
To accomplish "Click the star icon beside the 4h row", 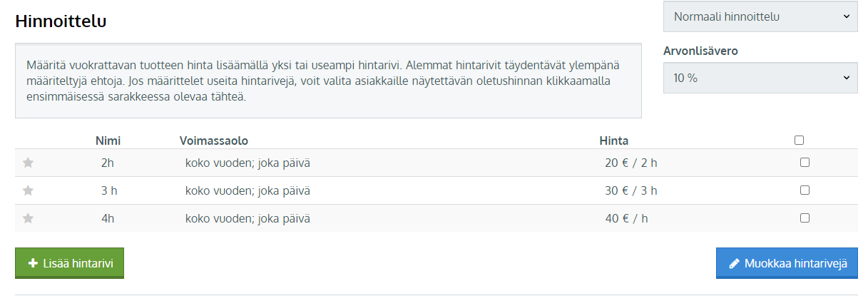I will coord(29,218).
